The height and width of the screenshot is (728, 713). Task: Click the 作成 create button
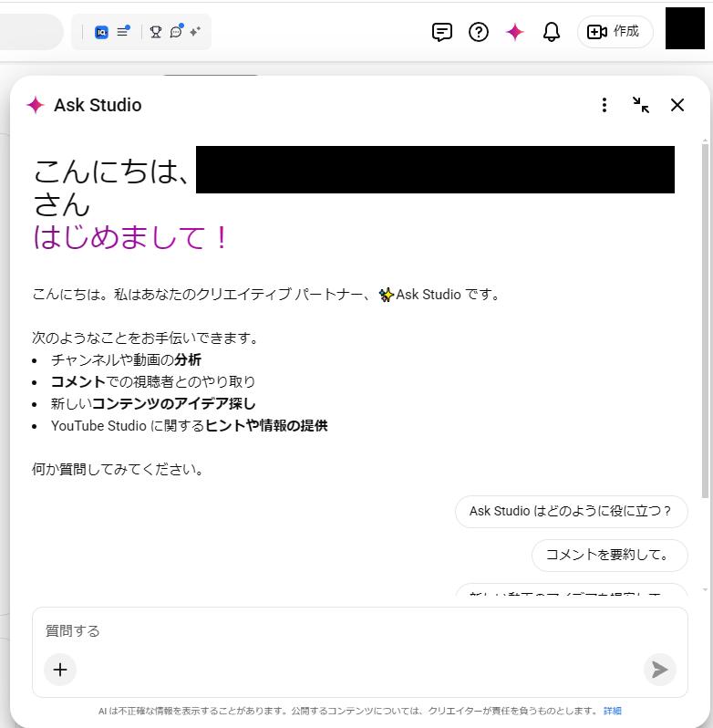coord(615,32)
